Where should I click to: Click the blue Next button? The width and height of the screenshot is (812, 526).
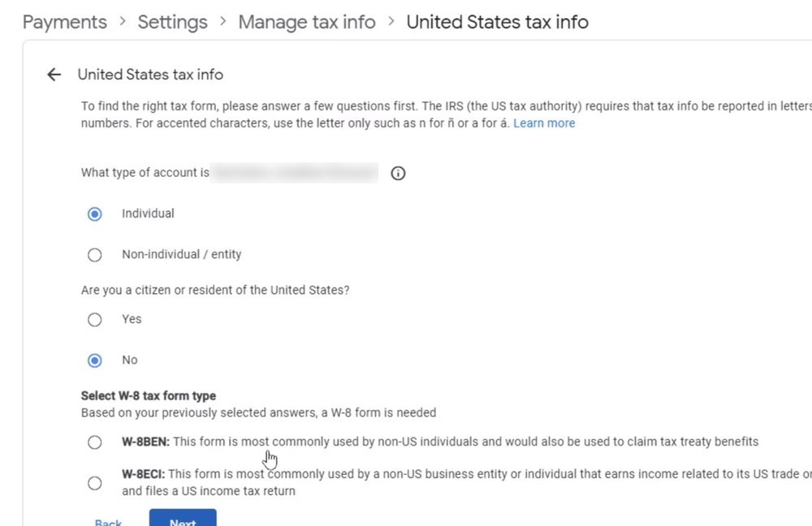[x=183, y=518]
